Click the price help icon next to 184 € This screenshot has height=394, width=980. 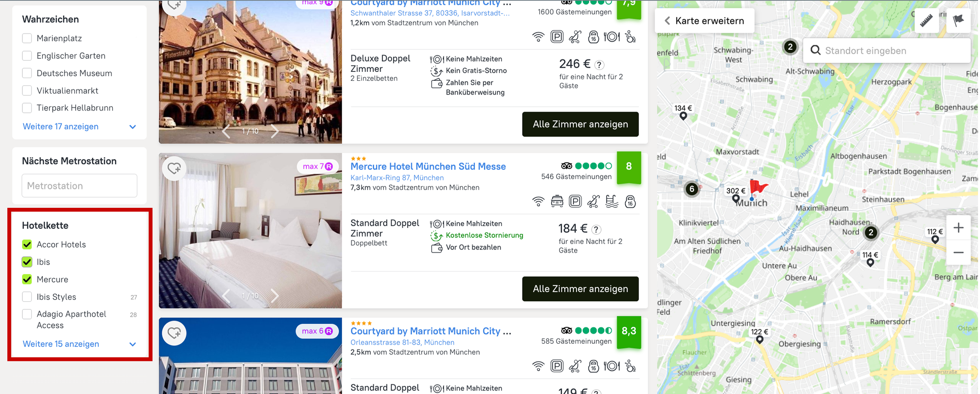click(x=596, y=229)
